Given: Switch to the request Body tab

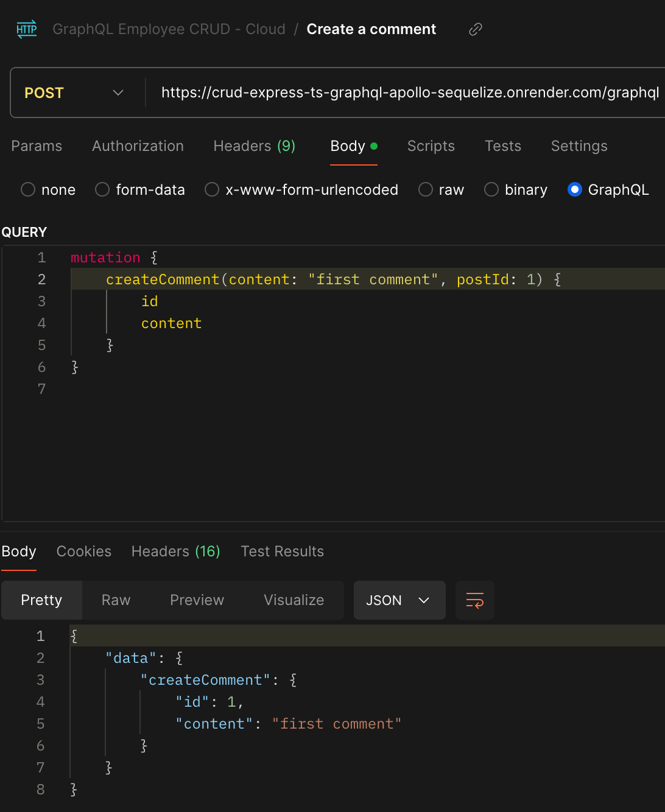Looking at the screenshot, I should click(x=354, y=146).
